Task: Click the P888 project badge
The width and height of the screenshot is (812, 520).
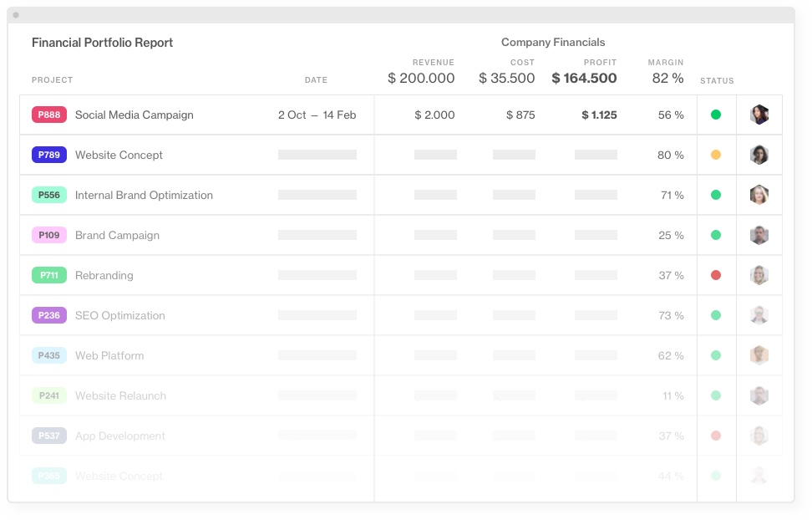Action: (48, 115)
